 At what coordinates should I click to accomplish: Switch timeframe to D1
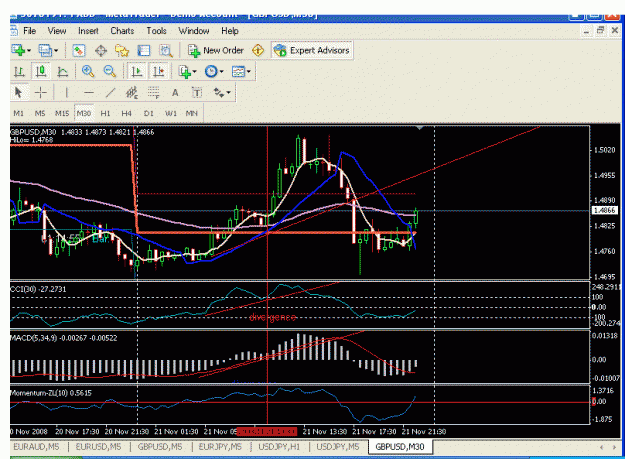pyautogui.click(x=149, y=114)
